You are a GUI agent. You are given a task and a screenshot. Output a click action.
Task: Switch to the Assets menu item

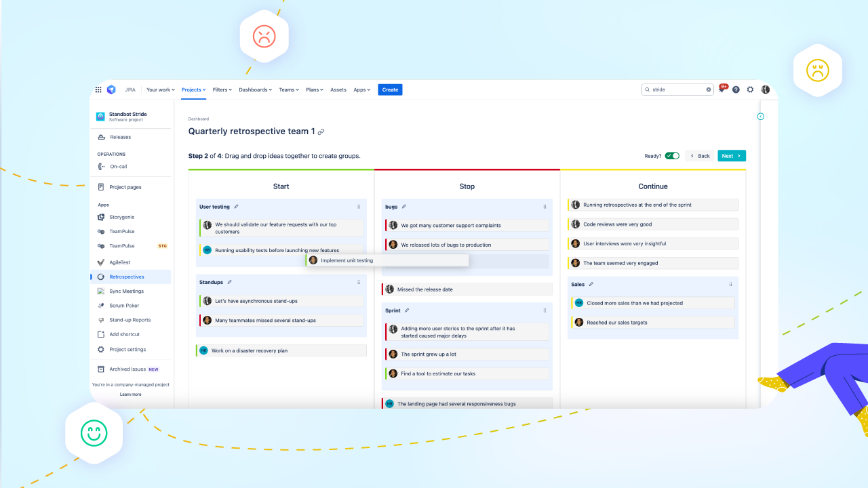338,89
